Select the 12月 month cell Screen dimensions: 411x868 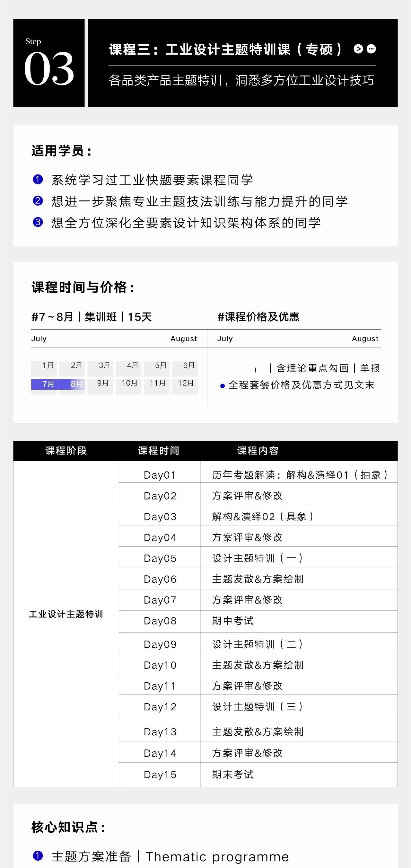(185, 387)
